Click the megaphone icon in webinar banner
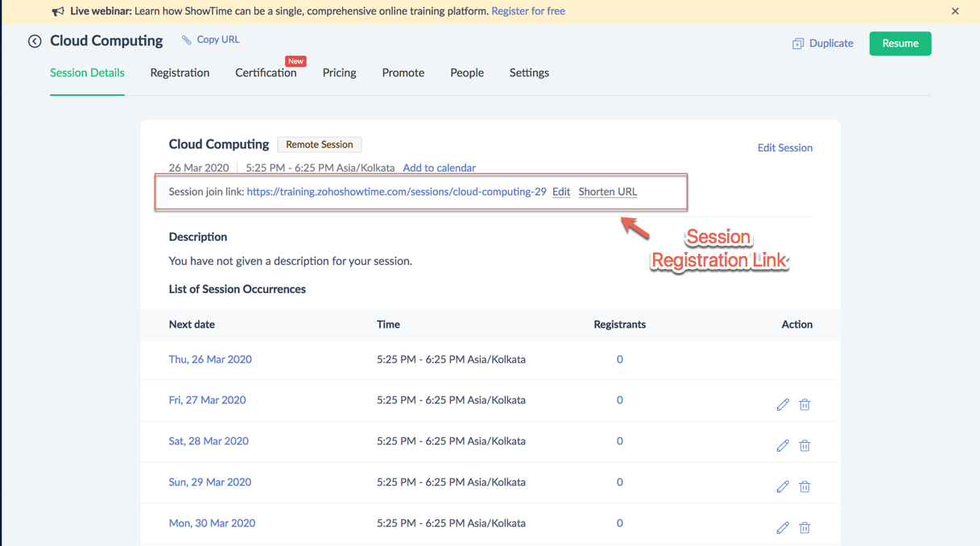 58,11
